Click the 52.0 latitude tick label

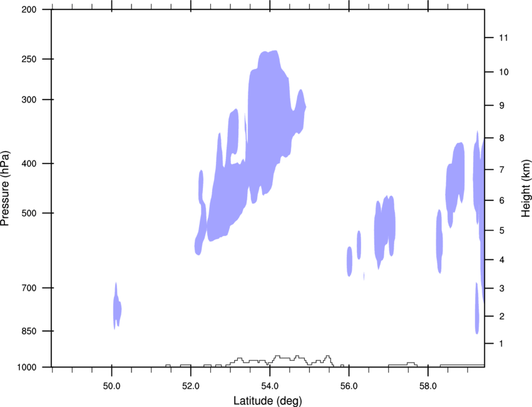click(x=191, y=386)
